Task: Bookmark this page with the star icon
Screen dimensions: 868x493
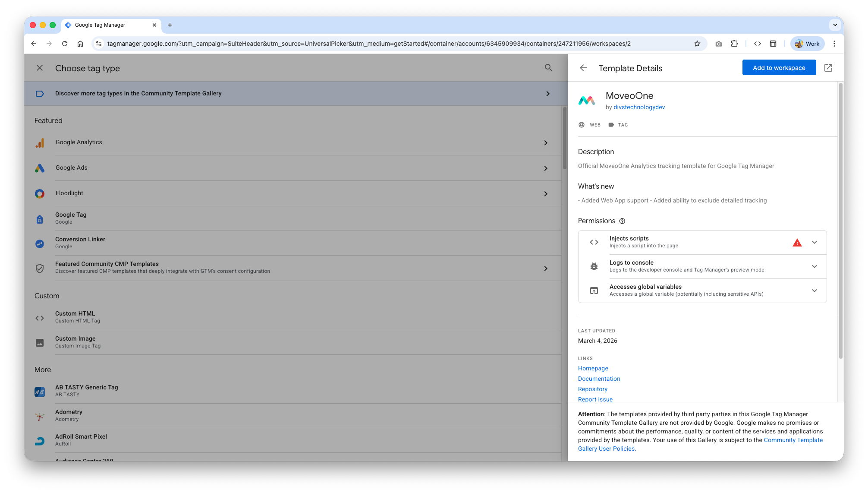Action: 697,44
